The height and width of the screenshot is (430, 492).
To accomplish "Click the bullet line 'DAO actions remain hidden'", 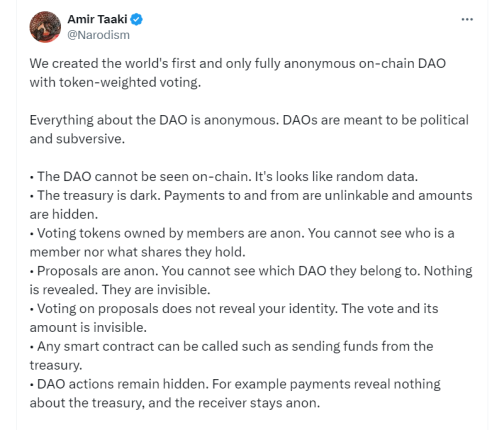I will pos(235,384).
